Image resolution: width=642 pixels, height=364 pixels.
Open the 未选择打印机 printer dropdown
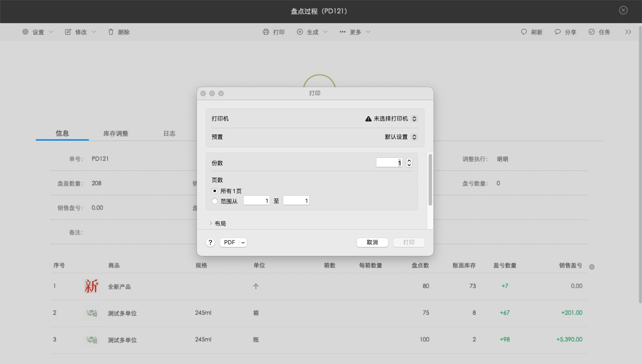(x=414, y=119)
